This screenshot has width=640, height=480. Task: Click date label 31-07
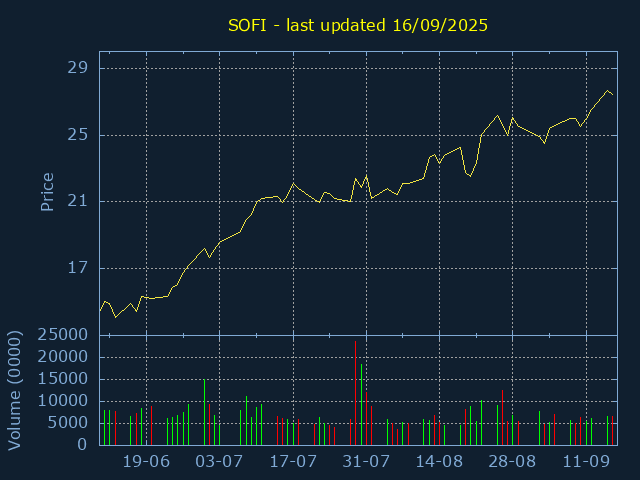[366, 462]
